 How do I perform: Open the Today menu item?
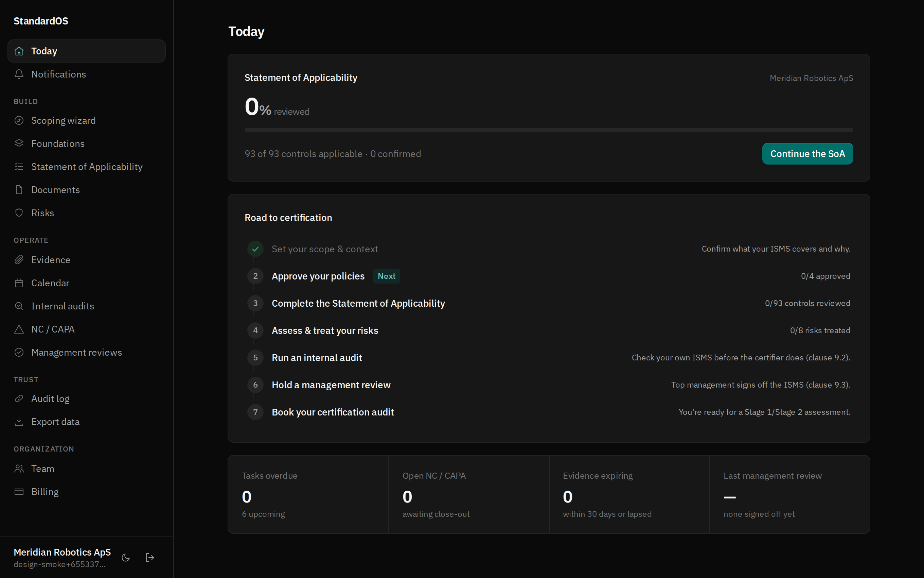[87, 51]
